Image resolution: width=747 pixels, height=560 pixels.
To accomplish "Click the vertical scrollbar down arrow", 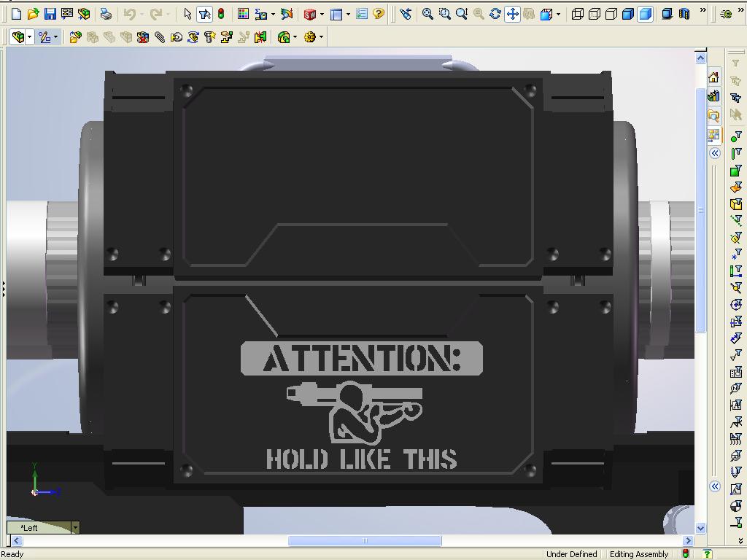I will [700, 528].
